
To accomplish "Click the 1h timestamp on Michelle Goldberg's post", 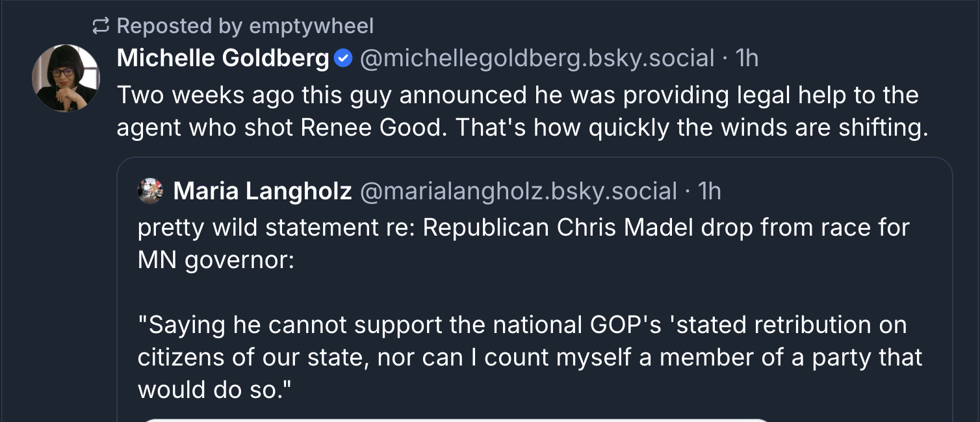I will pos(747,58).
